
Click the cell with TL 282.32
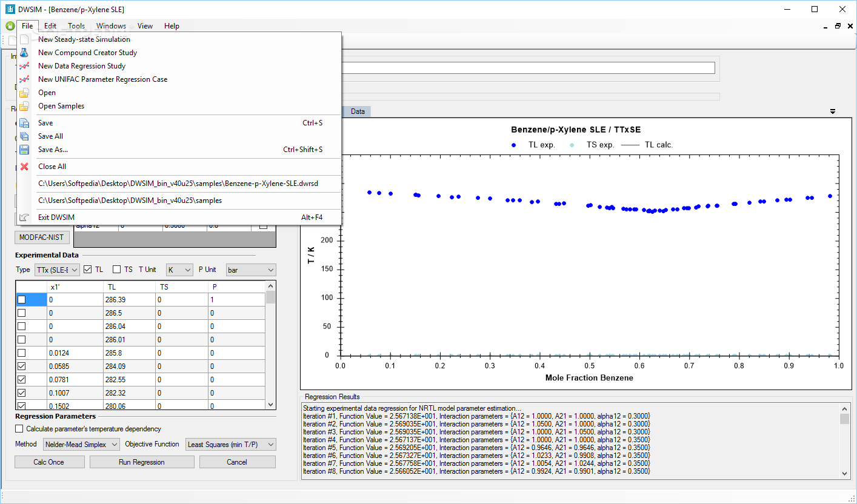click(130, 393)
